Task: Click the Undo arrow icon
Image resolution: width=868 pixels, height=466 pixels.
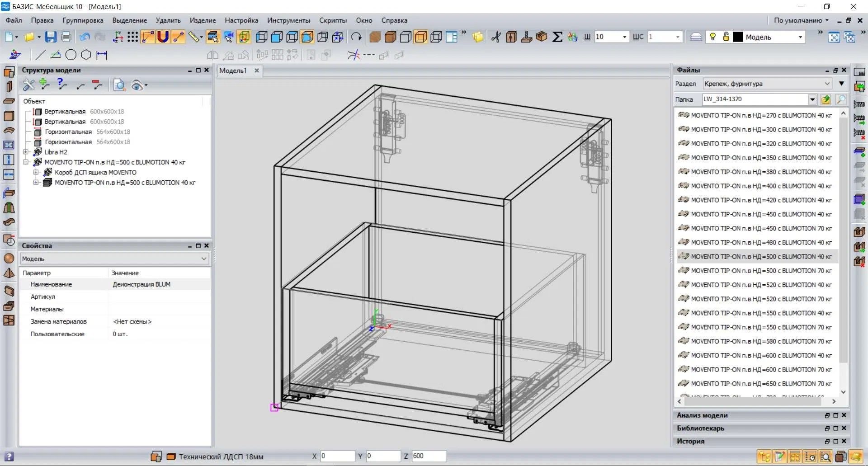Action: [84, 37]
